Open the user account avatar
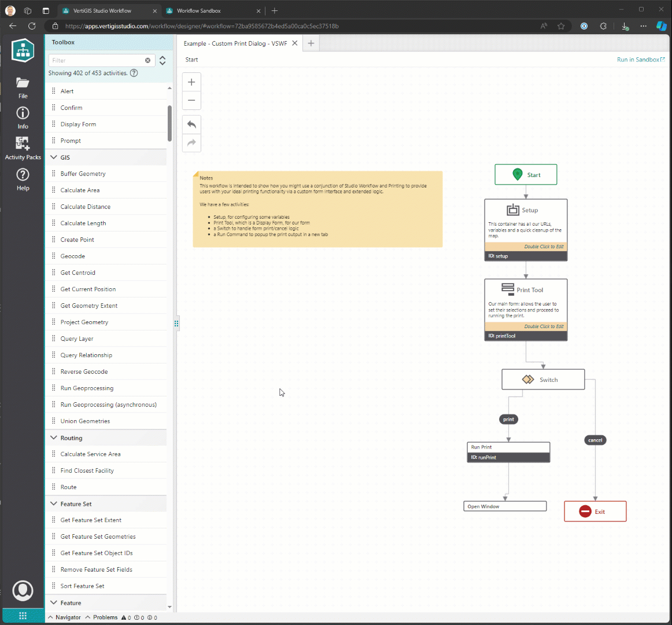 23,590
